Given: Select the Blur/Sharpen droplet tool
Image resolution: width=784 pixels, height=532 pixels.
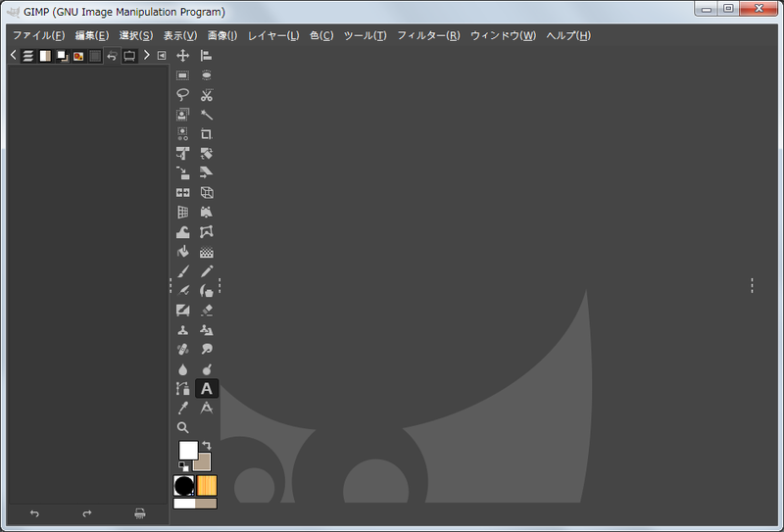Looking at the screenshot, I should 182,369.
